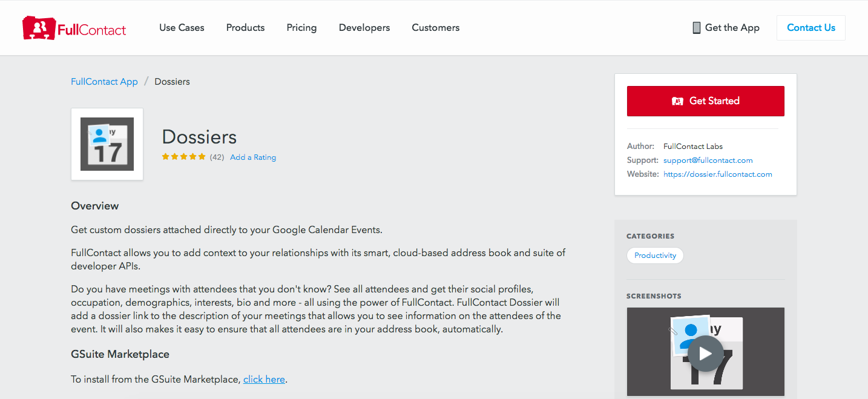Click the phone icon beside Get the App
The height and width of the screenshot is (399, 868).
click(697, 28)
